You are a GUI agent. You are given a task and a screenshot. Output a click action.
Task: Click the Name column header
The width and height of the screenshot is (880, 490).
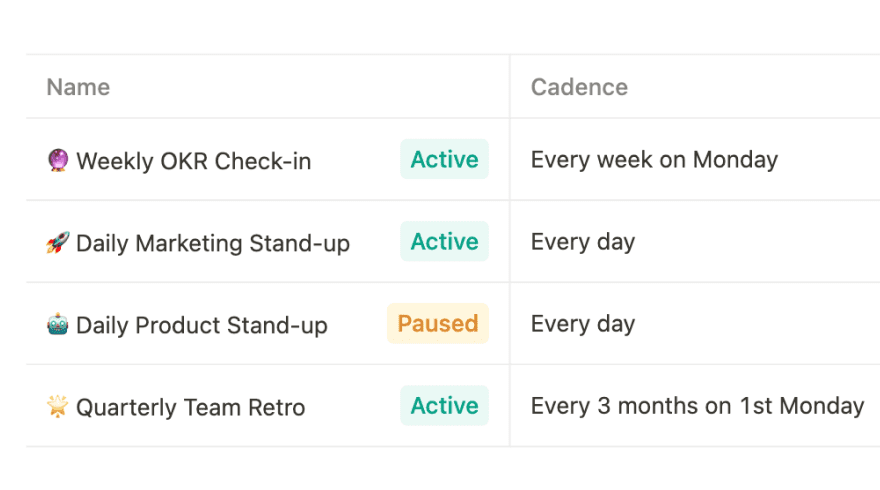(x=78, y=87)
